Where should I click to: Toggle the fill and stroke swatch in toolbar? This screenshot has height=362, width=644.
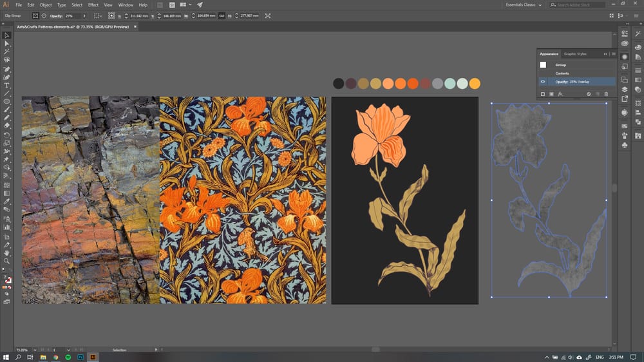(x=8, y=280)
